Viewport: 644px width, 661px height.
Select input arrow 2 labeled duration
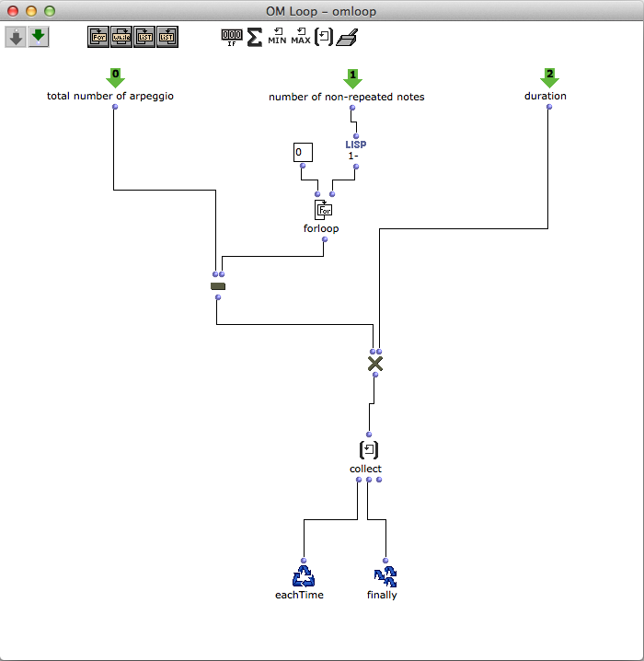coord(549,78)
